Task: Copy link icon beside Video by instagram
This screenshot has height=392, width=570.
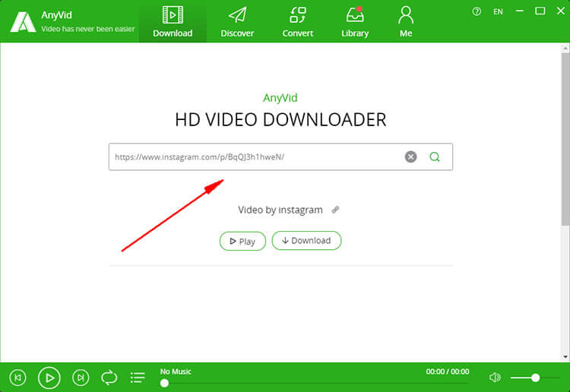Action: click(335, 210)
